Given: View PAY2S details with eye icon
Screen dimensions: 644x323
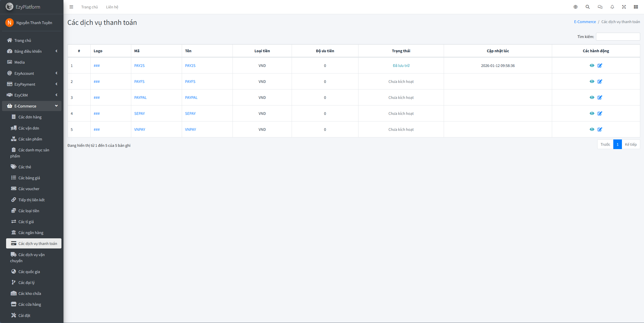Looking at the screenshot, I should [592, 65].
